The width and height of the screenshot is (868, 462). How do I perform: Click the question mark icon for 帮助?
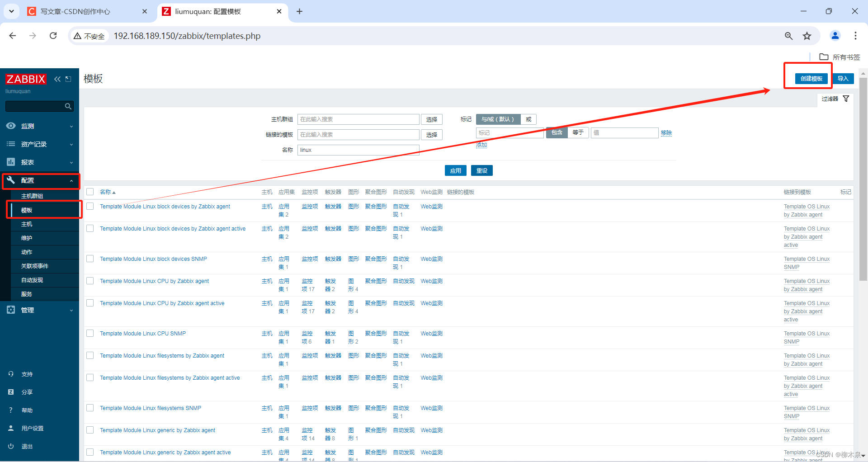click(11, 410)
